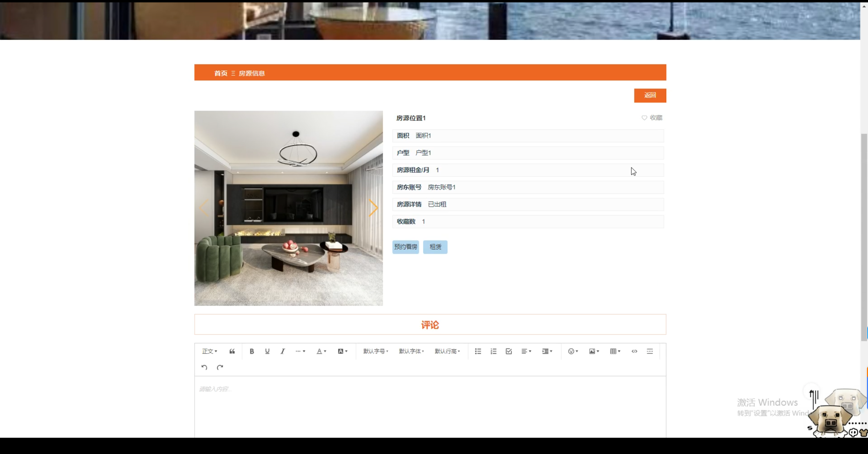Expand the 默认字体 font family dropdown
Viewport: 868px width, 454px height.
pyautogui.click(x=411, y=351)
